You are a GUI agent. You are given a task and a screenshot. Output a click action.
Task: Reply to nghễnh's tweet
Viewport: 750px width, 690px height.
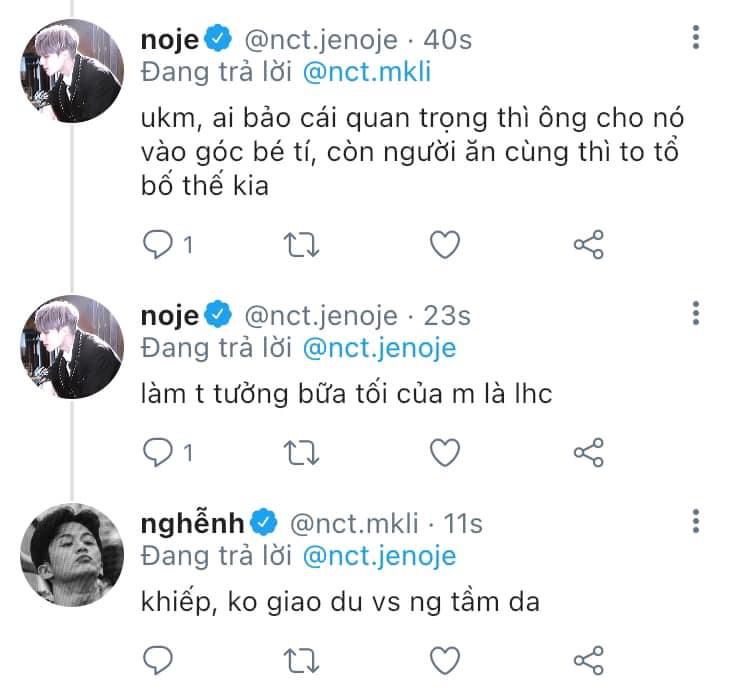point(159,659)
